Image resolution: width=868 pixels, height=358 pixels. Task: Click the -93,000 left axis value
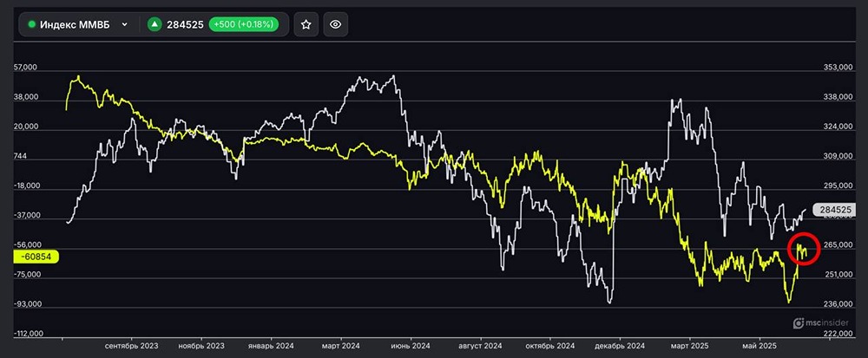click(x=26, y=305)
